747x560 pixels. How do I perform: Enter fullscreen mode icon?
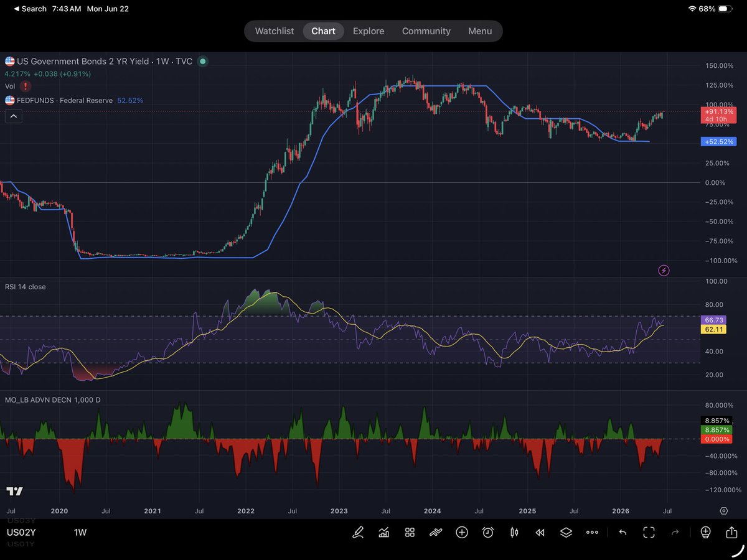coord(649,532)
